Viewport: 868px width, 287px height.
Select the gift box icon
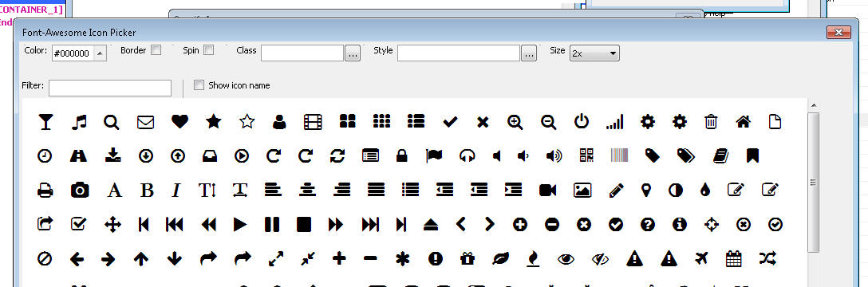pyautogui.click(x=468, y=258)
